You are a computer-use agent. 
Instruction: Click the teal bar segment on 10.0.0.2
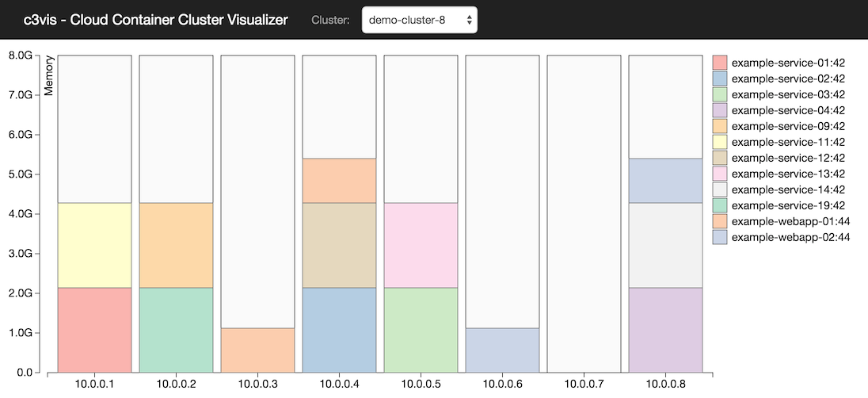[x=176, y=329]
